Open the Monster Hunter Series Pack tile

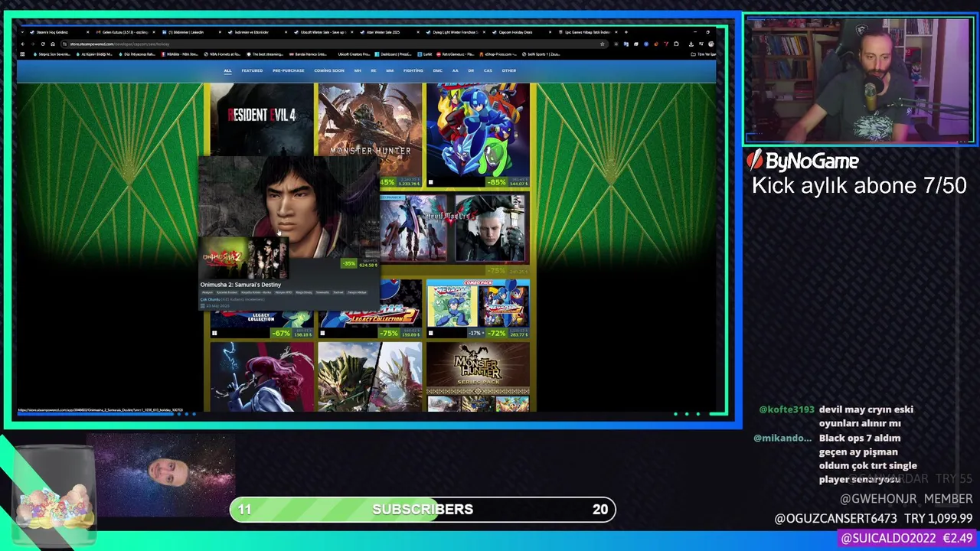point(478,377)
